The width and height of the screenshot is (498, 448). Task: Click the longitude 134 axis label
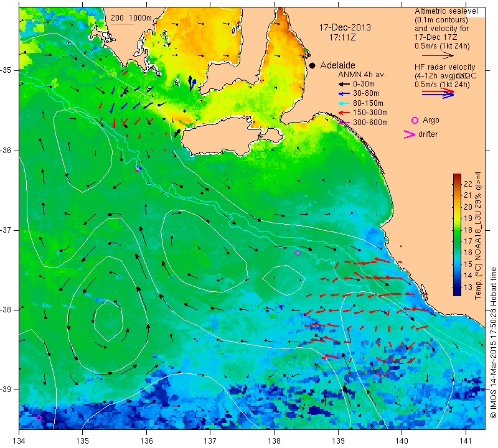[19, 441]
